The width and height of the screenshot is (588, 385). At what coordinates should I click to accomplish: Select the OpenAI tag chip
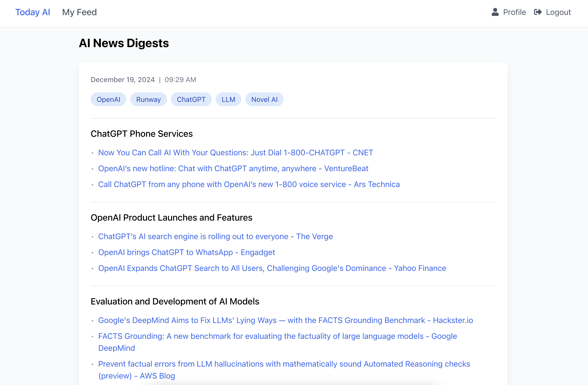[108, 100]
